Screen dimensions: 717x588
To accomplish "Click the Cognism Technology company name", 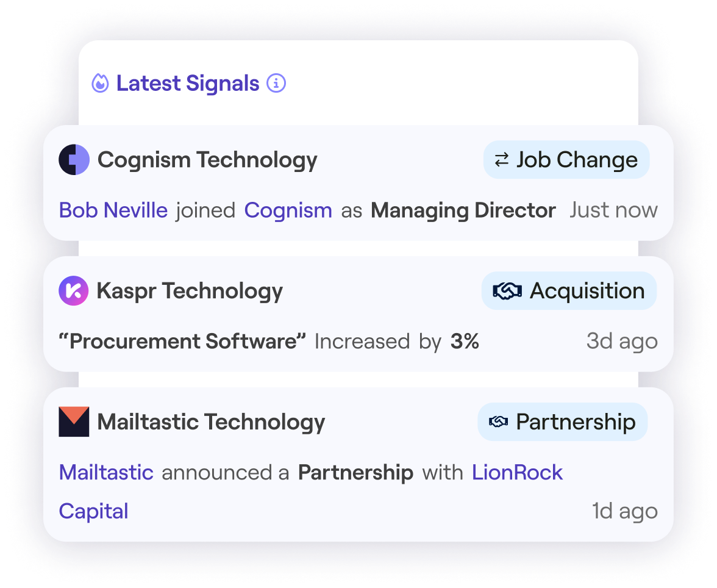I will click(207, 160).
